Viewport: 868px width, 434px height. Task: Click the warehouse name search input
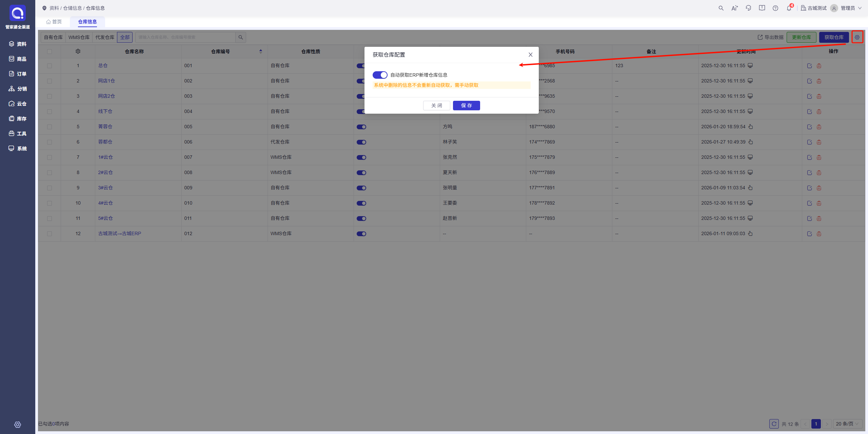[185, 37]
